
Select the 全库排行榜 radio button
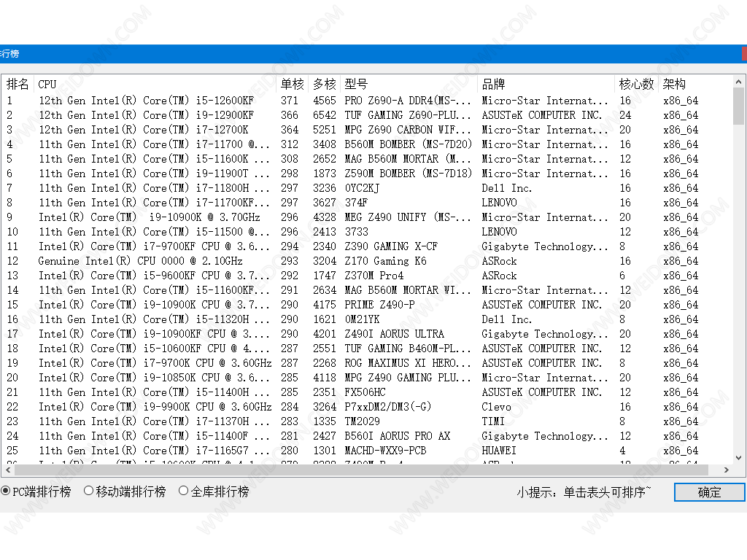(x=184, y=491)
